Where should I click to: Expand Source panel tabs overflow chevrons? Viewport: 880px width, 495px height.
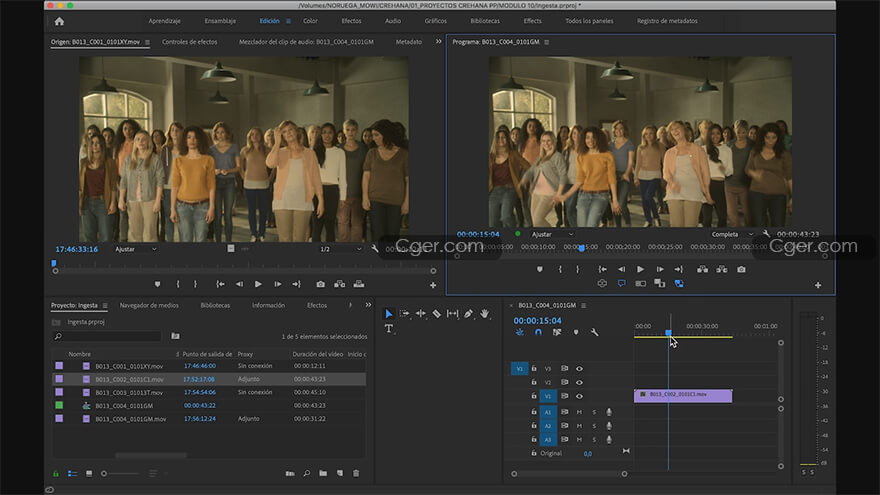(438, 42)
